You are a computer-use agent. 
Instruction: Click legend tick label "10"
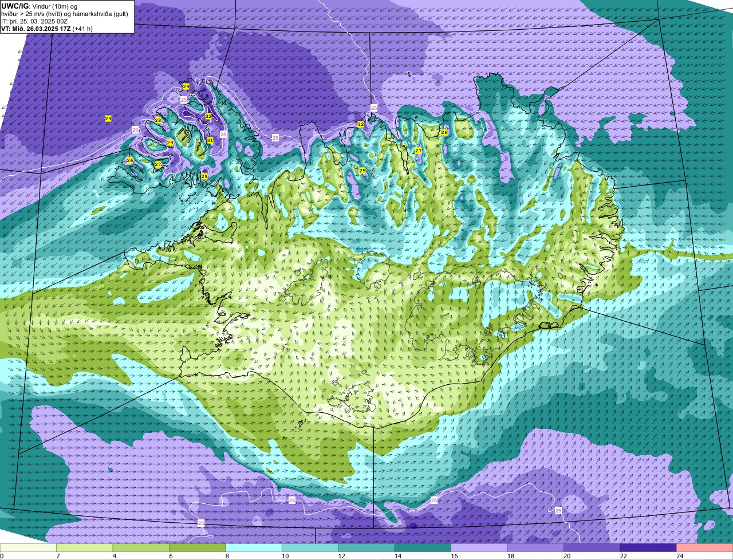point(285,556)
